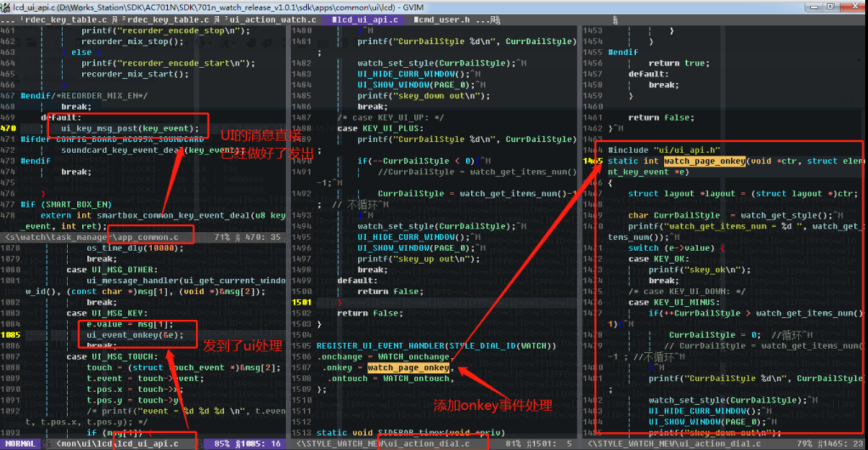Click the NORMAL mode indicator
This screenshot has width=868, height=450.
[20, 444]
